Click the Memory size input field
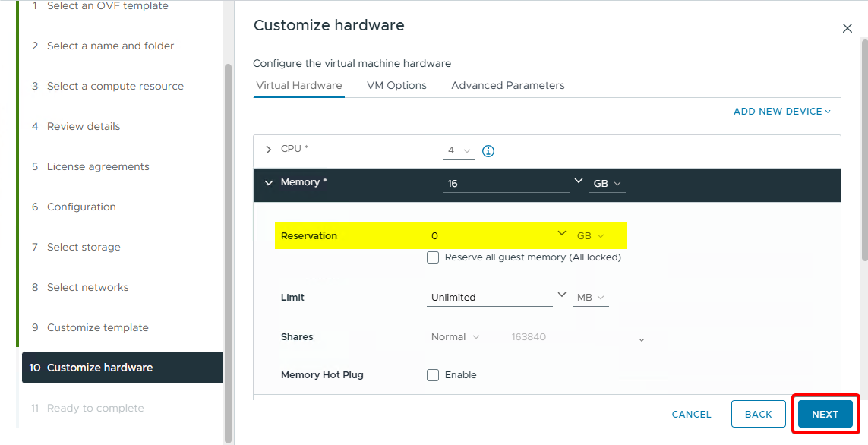 tap(507, 184)
